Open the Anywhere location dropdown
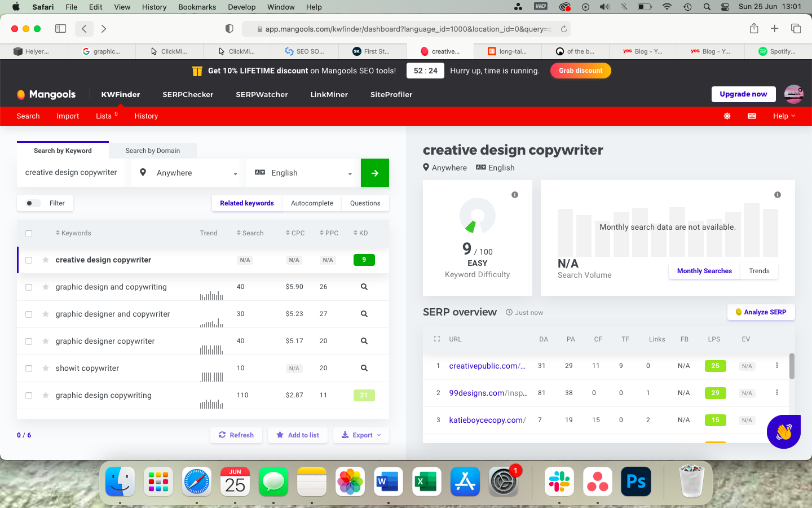The height and width of the screenshot is (508, 812). 186,173
